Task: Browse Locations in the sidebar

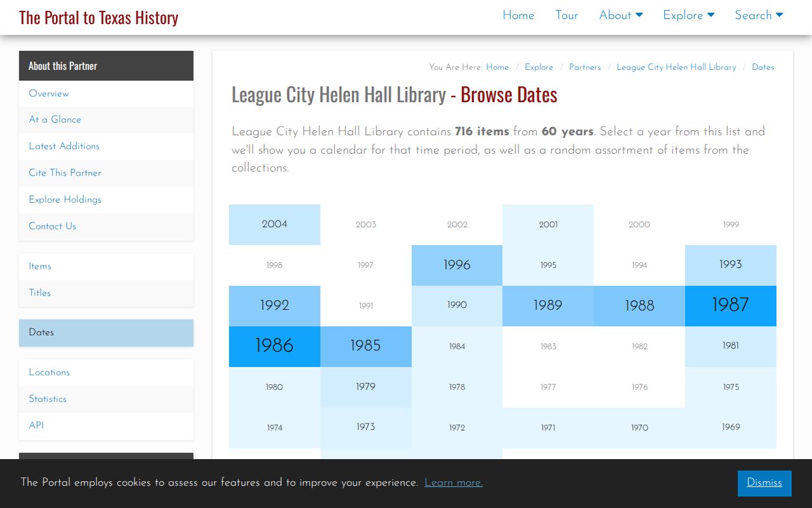Action: tap(106, 373)
